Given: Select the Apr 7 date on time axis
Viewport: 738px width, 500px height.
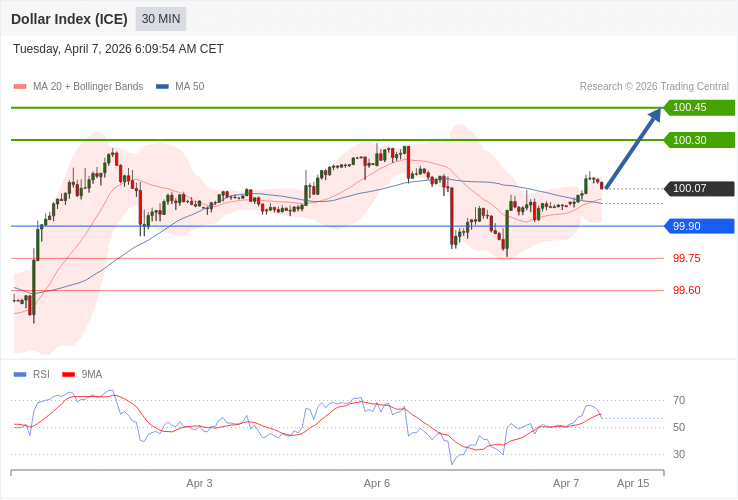Looking at the screenshot, I should point(566,483).
